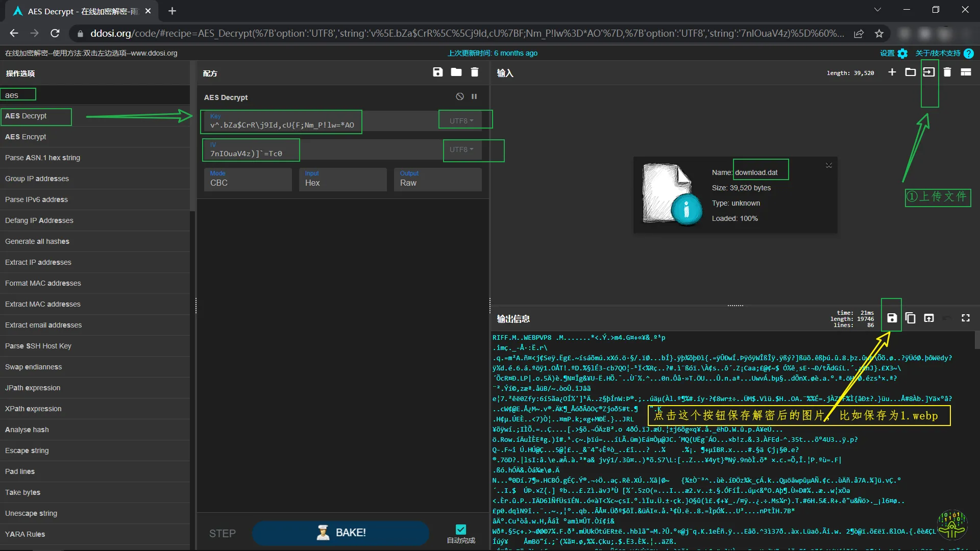
Task: Open a file as input
Action: click(x=928, y=72)
